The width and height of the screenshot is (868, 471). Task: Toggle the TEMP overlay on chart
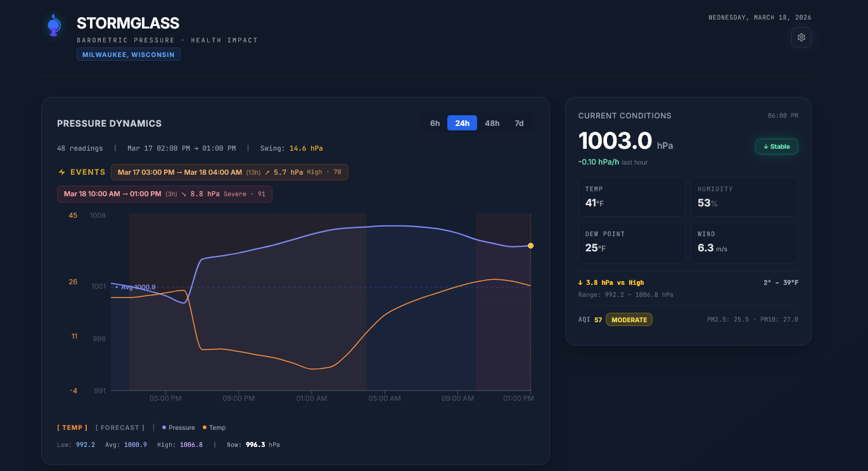[x=72, y=427]
